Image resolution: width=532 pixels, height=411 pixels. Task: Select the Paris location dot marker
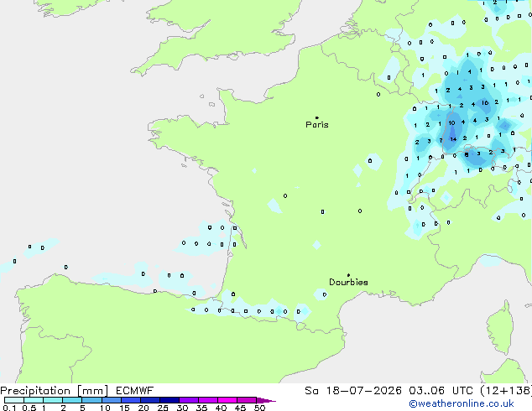point(317,117)
